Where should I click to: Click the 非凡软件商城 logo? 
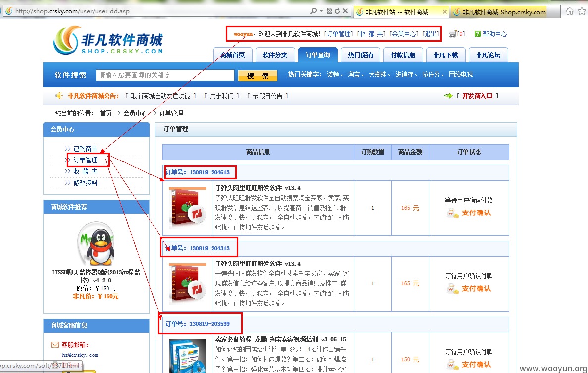[108, 40]
